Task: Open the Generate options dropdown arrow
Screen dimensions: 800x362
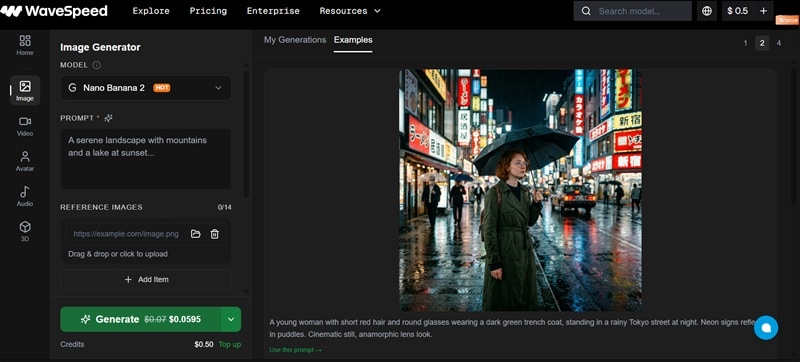Action: [x=231, y=319]
